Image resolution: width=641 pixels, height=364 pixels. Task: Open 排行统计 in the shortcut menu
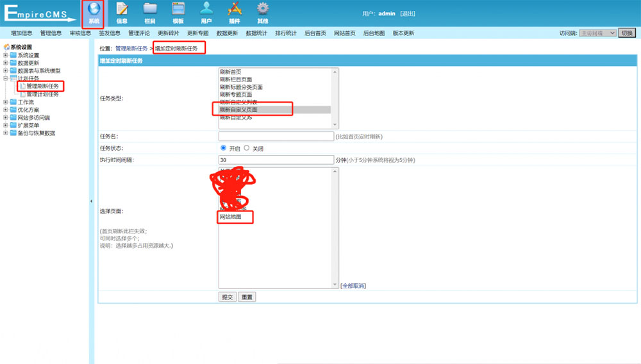coord(286,33)
